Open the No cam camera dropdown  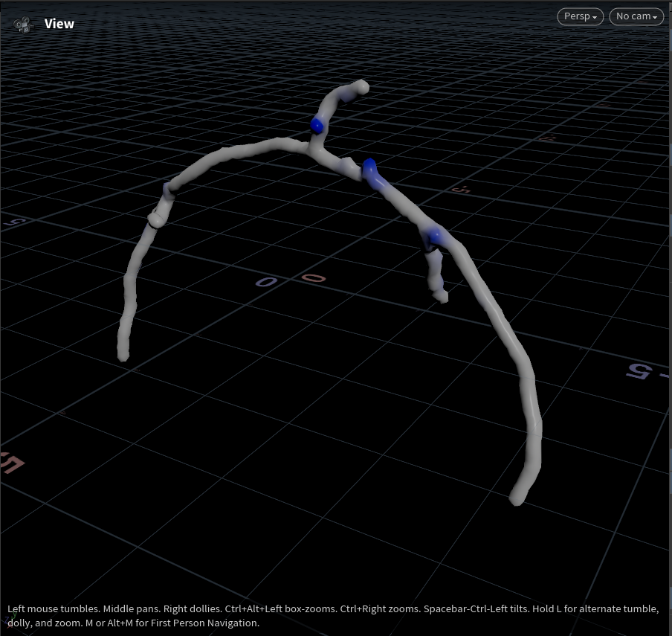(636, 16)
